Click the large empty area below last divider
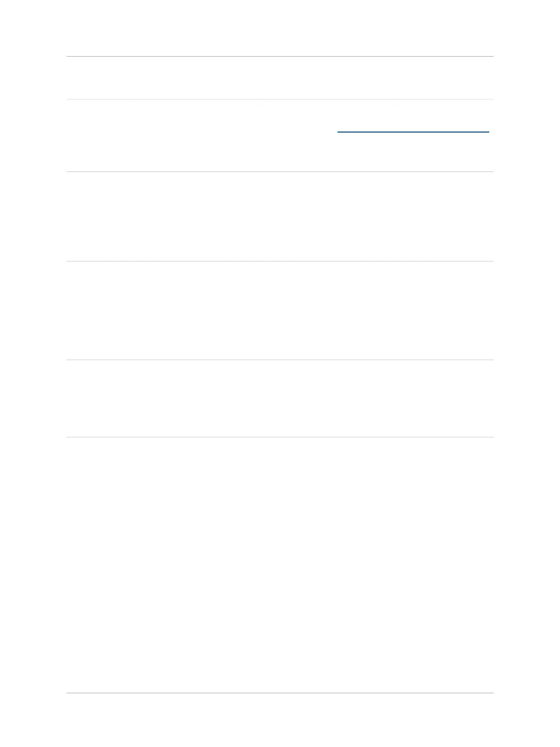Image resolution: width=560 pixels, height=747 pixels. [280, 565]
